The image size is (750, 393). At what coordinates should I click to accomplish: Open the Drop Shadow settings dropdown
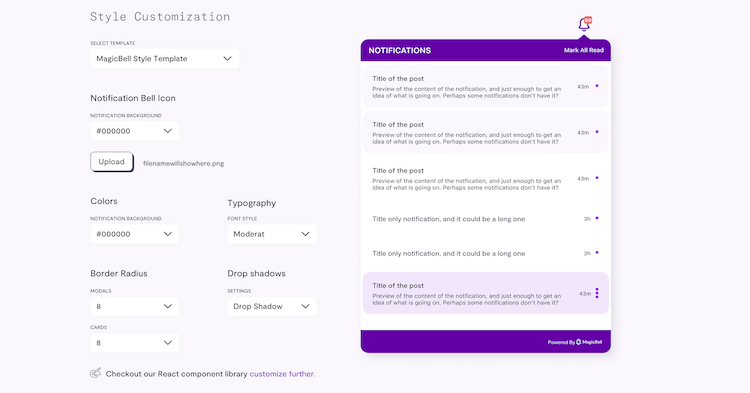pyautogui.click(x=272, y=306)
